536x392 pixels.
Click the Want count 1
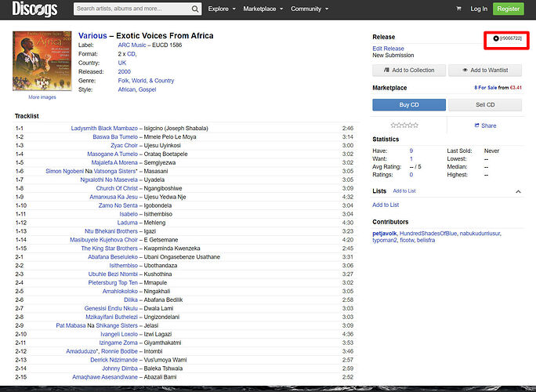point(411,158)
